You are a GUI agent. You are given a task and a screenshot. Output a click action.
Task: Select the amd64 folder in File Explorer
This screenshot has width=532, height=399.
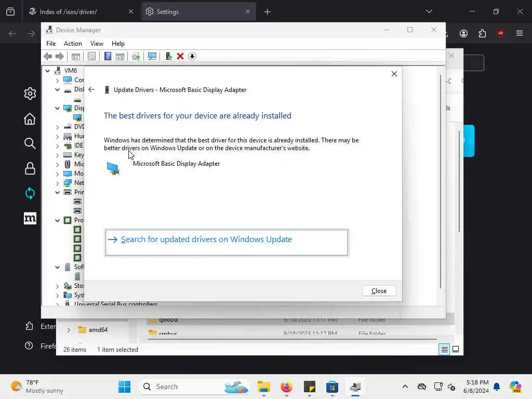point(92,330)
